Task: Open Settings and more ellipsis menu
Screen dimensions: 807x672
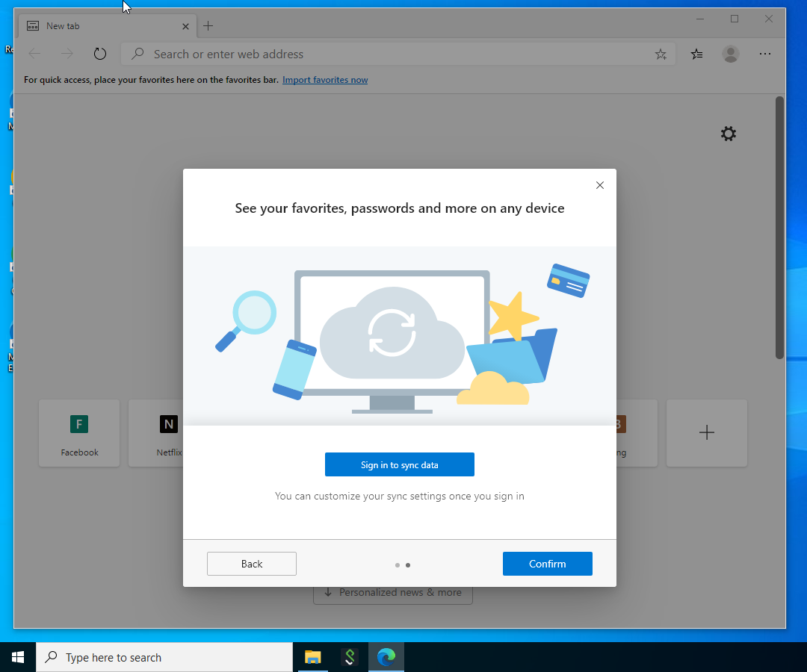Action: tap(764, 54)
